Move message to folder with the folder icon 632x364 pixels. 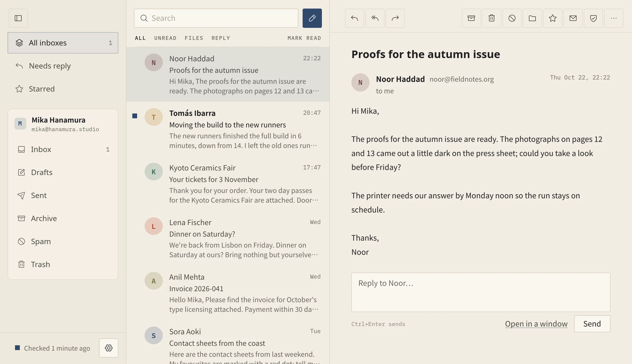(532, 18)
